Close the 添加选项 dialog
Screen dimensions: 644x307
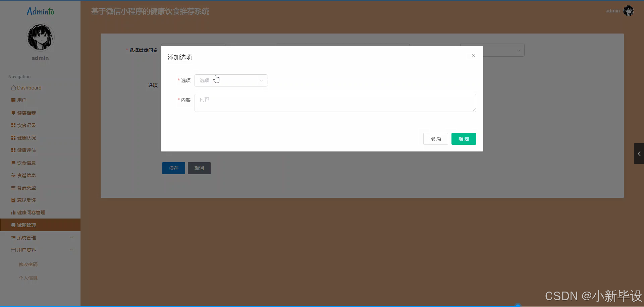coord(473,55)
